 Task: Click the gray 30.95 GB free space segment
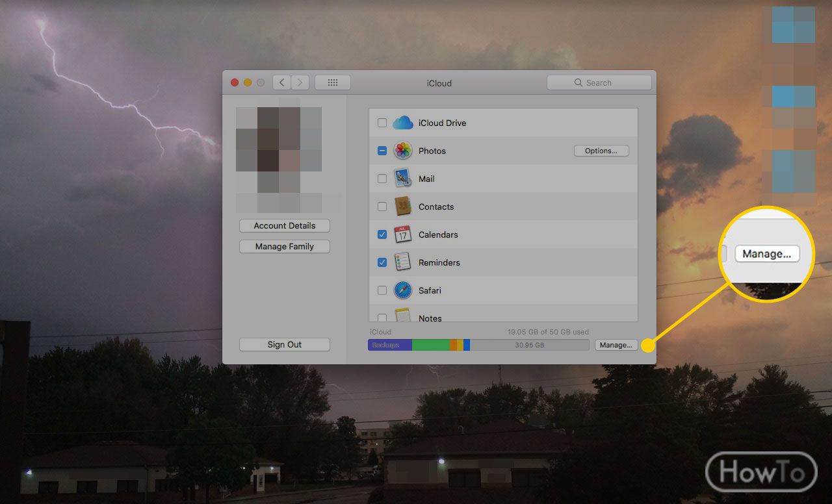click(x=530, y=345)
